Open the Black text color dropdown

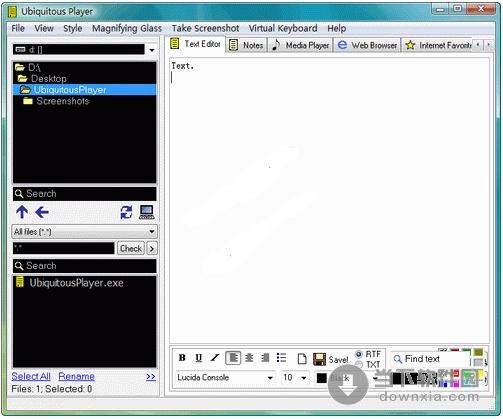tap(375, 378)
